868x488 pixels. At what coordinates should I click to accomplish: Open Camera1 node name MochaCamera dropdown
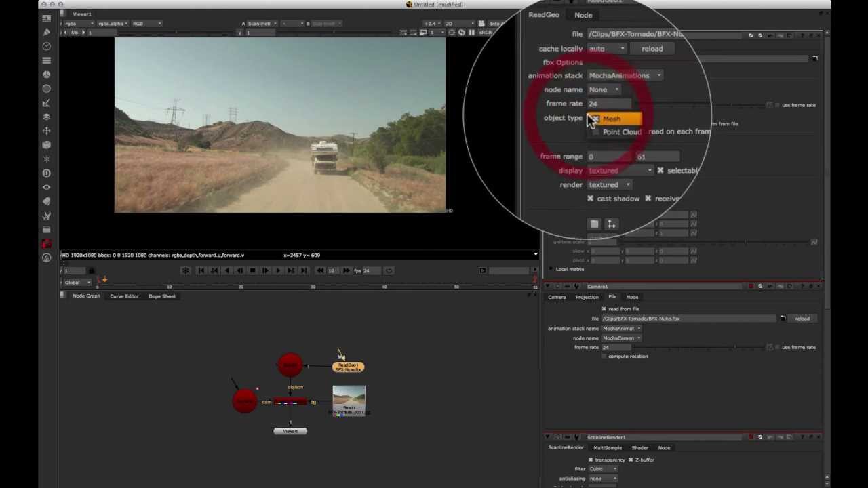tap(621, 338)
